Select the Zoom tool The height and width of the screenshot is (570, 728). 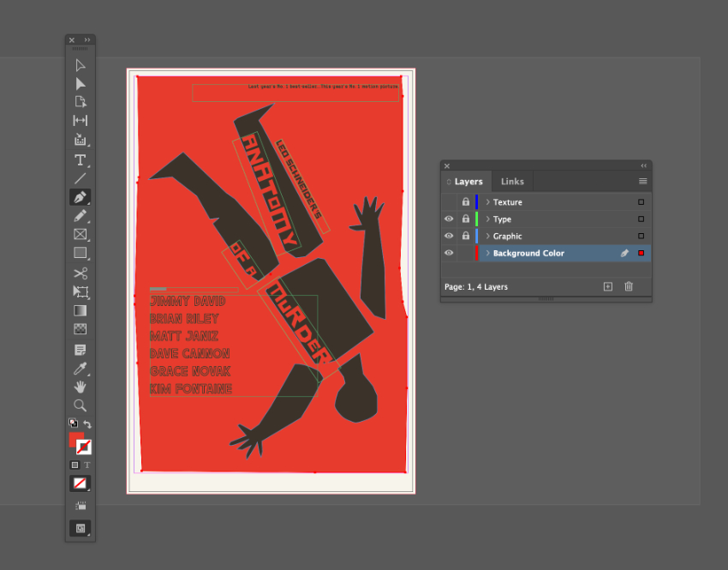click(80, 405)
